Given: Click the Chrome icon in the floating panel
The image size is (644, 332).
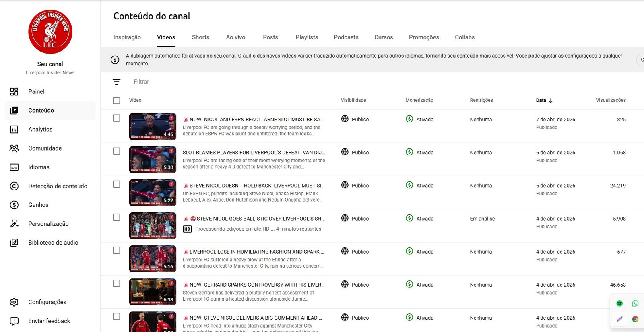Looking at the screenshot, I should point(635,319).
